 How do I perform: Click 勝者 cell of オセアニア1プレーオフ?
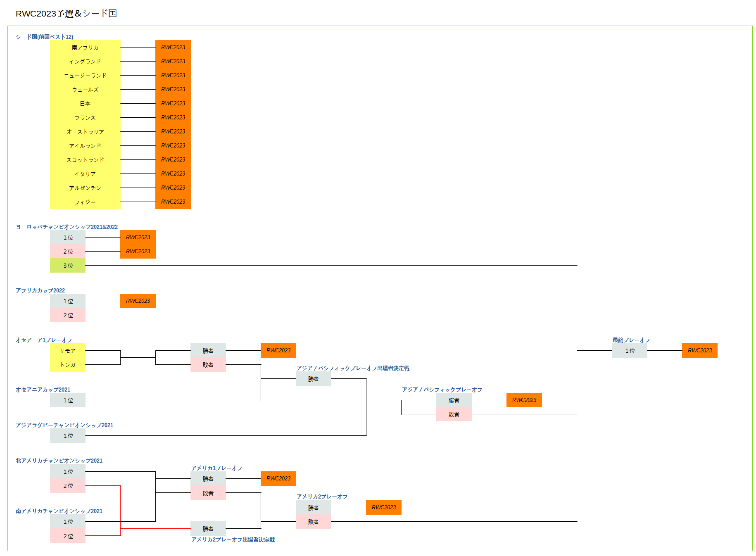[x=208, y=350]
